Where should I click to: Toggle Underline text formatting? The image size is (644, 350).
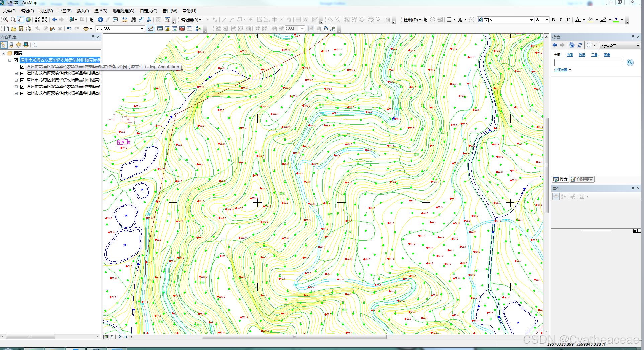pyautogui.click(x=568, y=20)
